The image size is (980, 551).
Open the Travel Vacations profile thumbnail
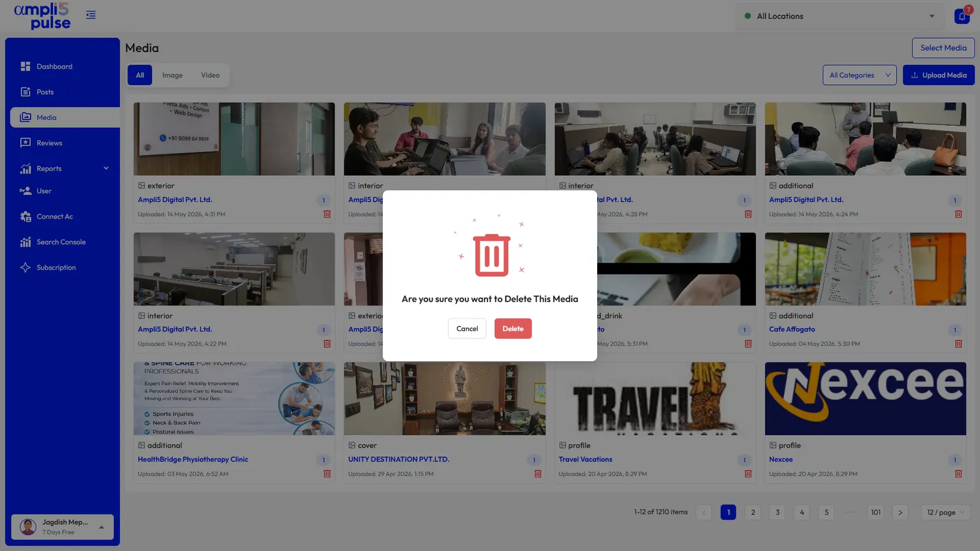coord(655,399)
